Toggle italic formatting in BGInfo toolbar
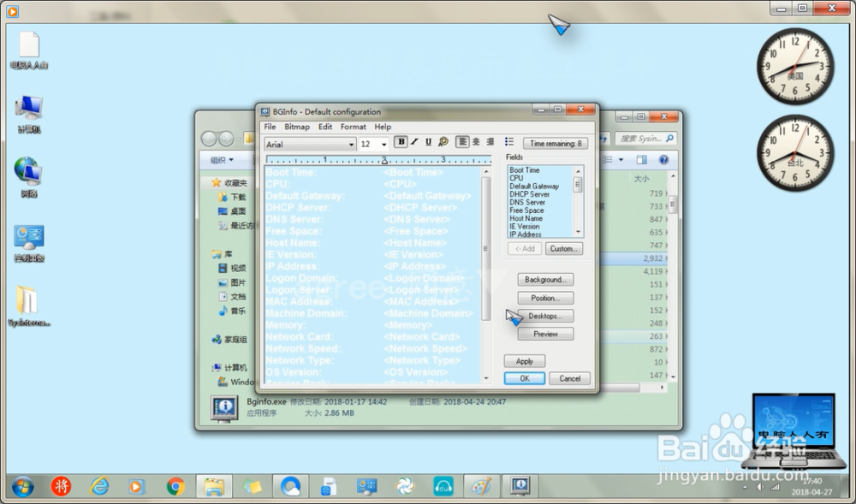The image size is (856, 504). (414, 142)
